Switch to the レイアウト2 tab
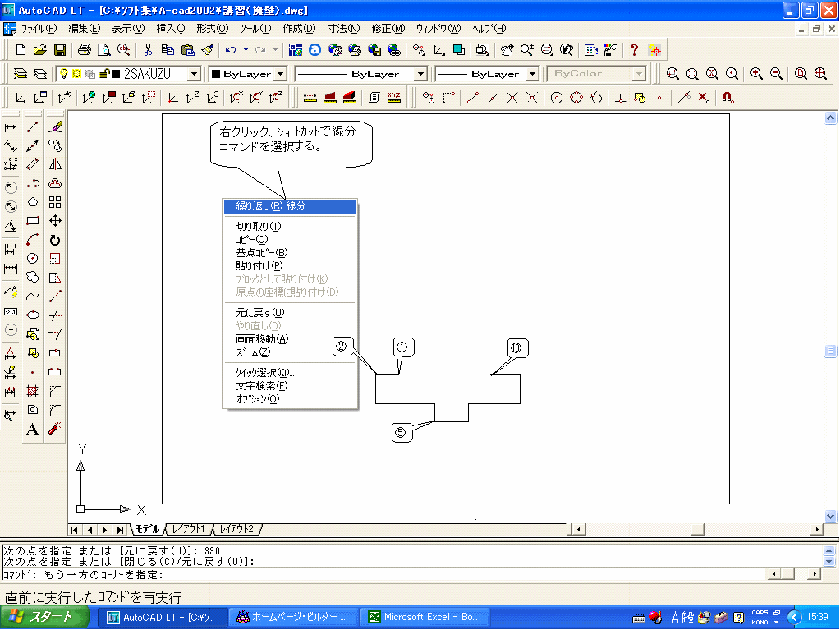The image size is (840, 630). coord(236,529)
